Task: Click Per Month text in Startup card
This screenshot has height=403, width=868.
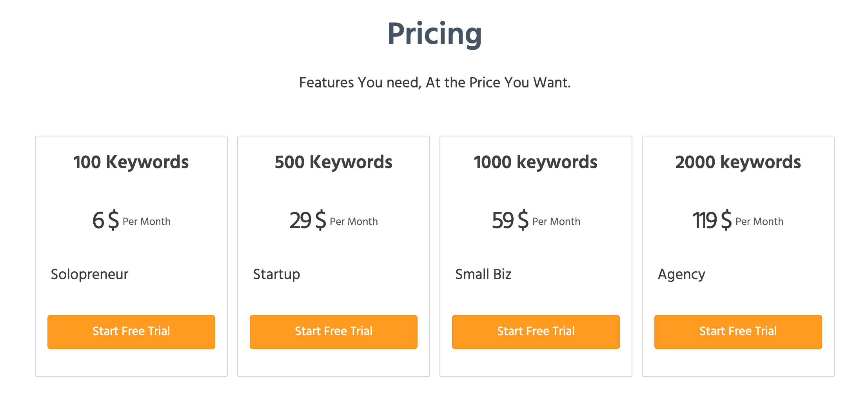Action: point(354,221)
